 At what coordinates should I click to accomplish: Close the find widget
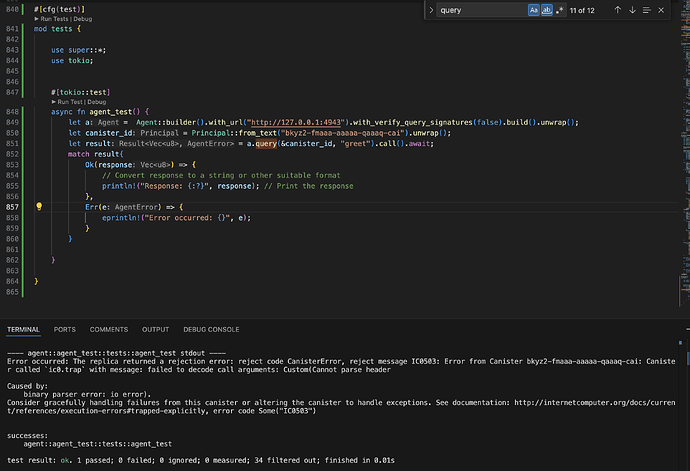[x=661, y=10]
